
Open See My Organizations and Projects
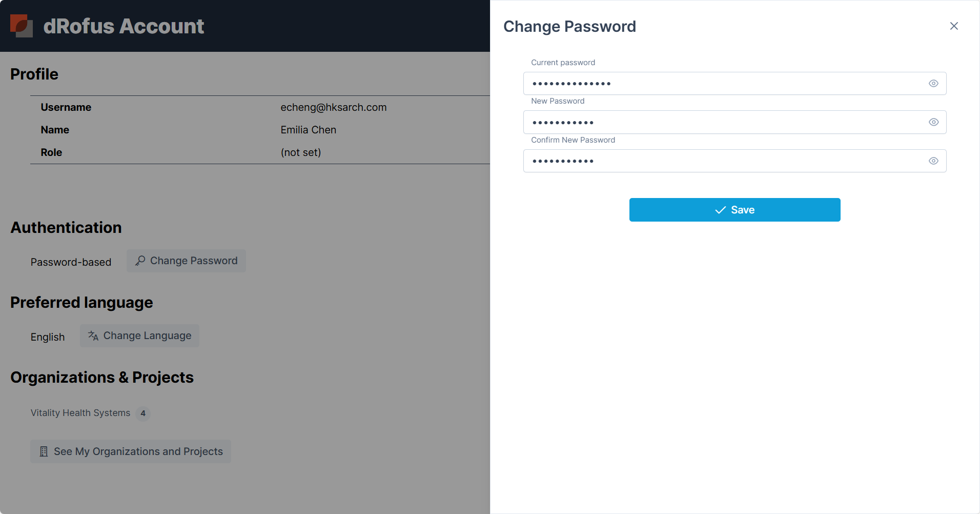click(131, 451)
